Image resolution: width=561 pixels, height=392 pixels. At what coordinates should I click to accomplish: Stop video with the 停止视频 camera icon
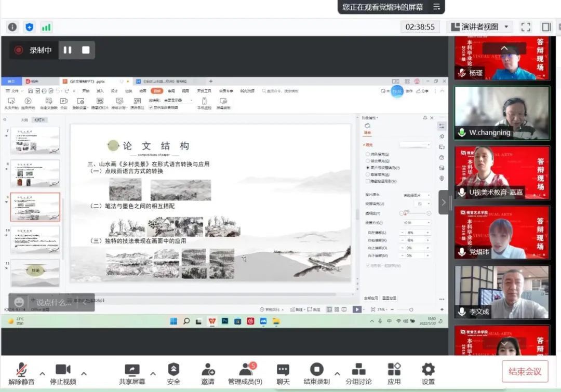pos(63,370)
